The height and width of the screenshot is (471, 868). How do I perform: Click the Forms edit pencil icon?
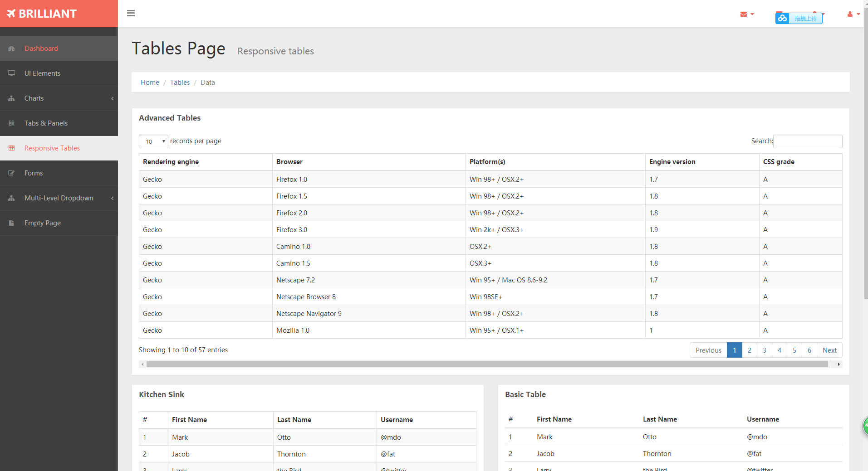tap(12, 173)
